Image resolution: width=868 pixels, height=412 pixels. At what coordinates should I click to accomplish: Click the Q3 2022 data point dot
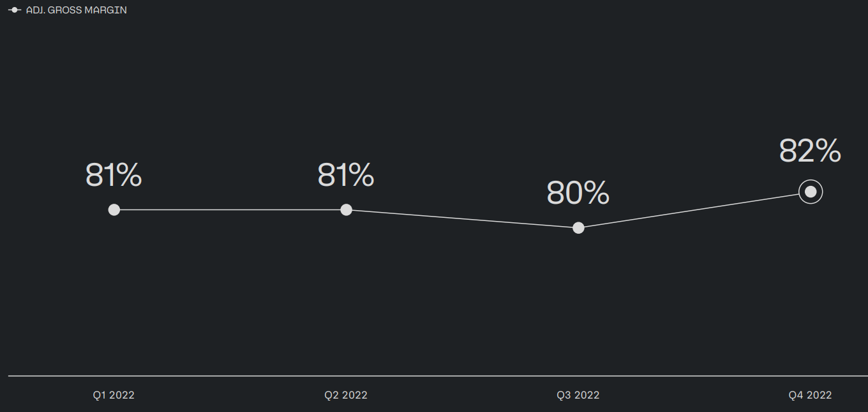coord(578,228)
